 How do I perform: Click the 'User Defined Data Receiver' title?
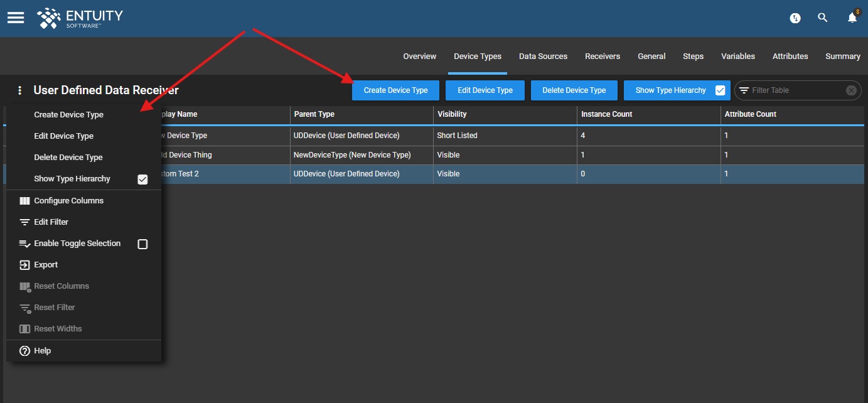[x=106, y=90]
